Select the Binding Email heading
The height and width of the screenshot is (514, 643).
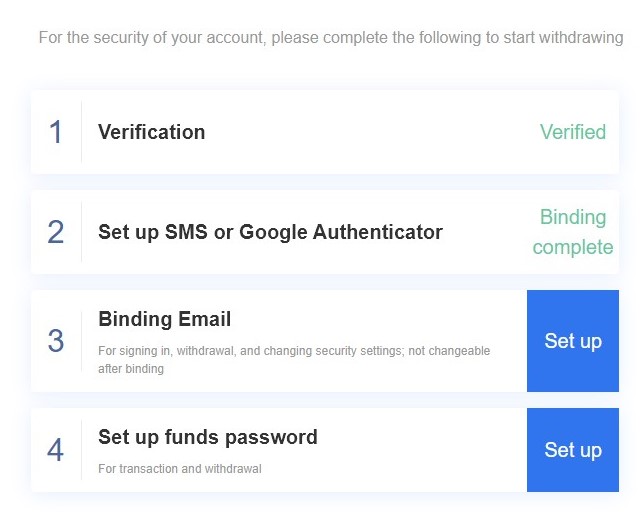click(164, 320)
